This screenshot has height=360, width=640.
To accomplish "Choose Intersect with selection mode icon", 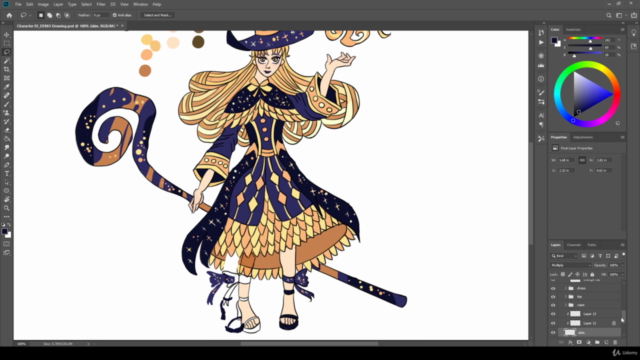I will tap(67, 15).
